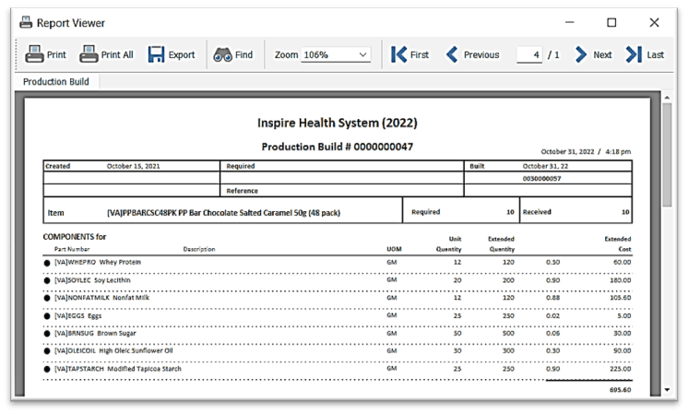Click the Soy Lecithin component row
Screen dimensions: 688x414
click(337, 280)
